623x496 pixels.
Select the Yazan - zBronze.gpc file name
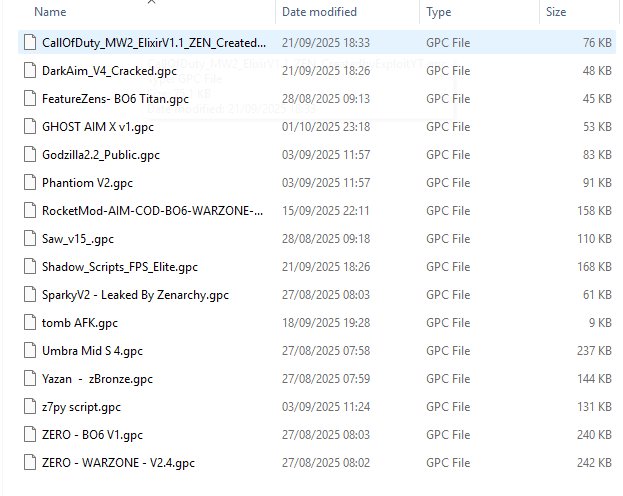click(x=97, y=379)
